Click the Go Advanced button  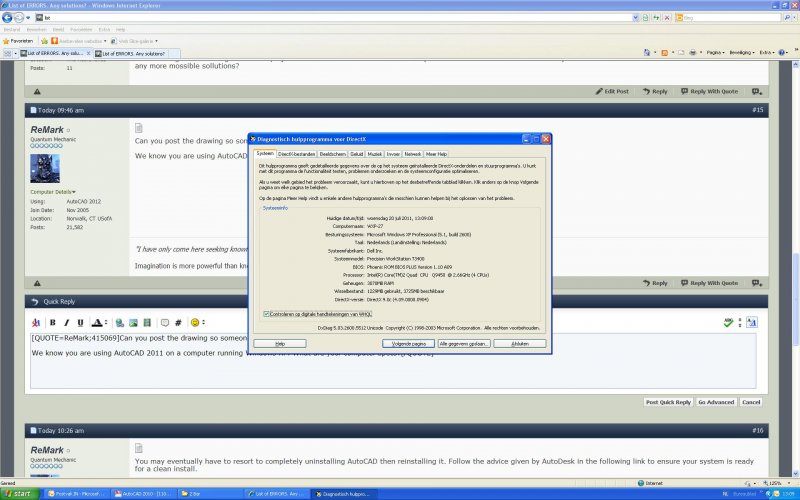(x=716, y=402)
